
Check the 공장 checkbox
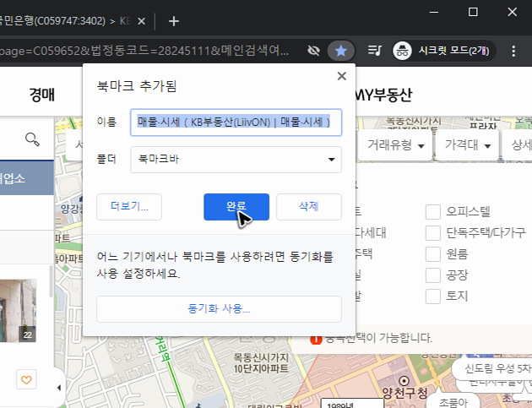(433, 275)
